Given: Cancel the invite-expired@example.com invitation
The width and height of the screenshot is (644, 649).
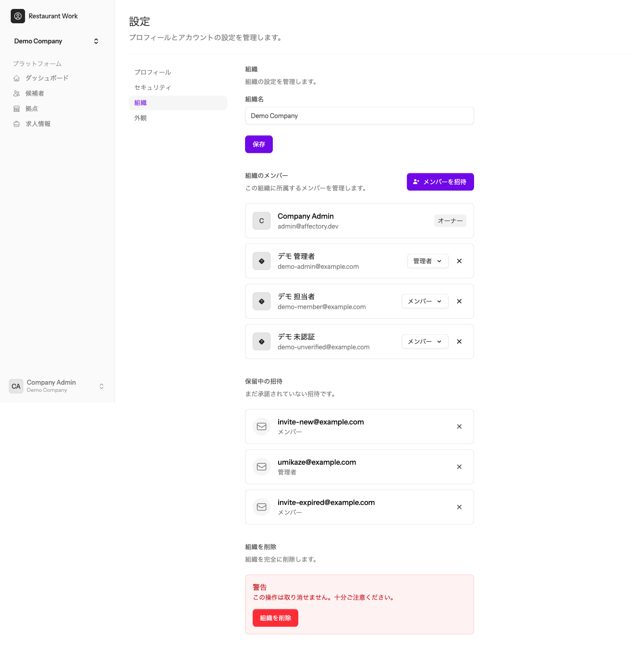Looking at the screenshot, I should point(459,507).
